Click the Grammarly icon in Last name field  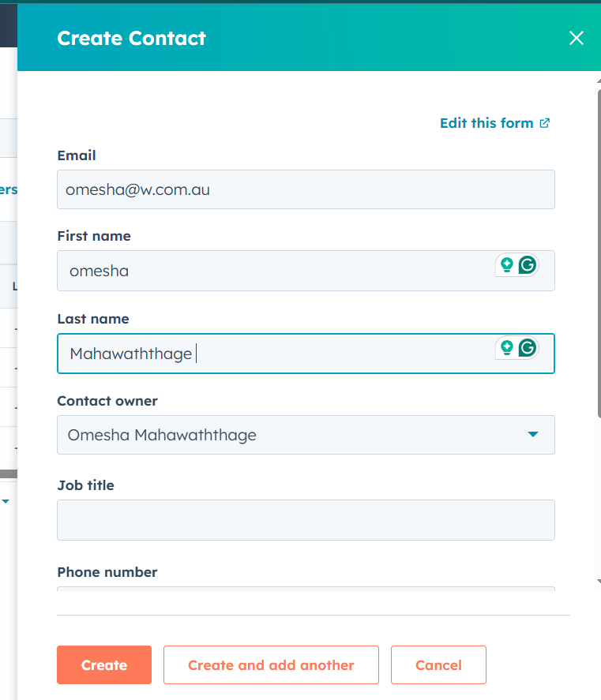[528, 348]
